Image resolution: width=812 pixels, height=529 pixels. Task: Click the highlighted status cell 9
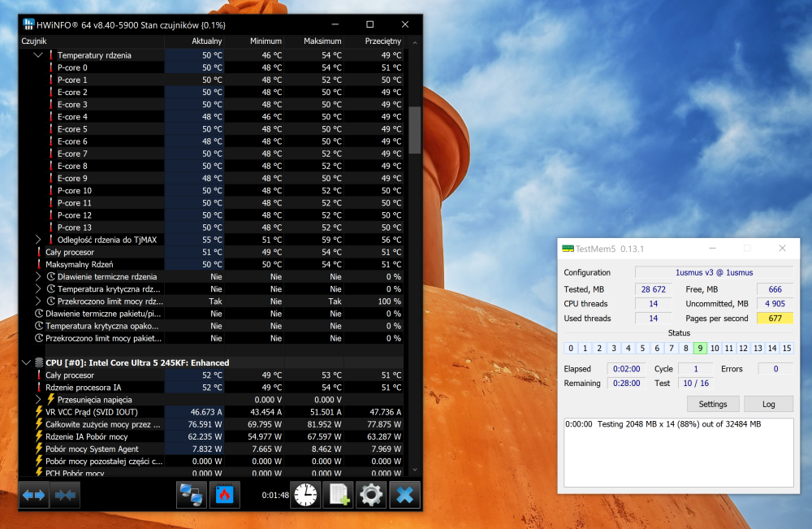[698, 349]
